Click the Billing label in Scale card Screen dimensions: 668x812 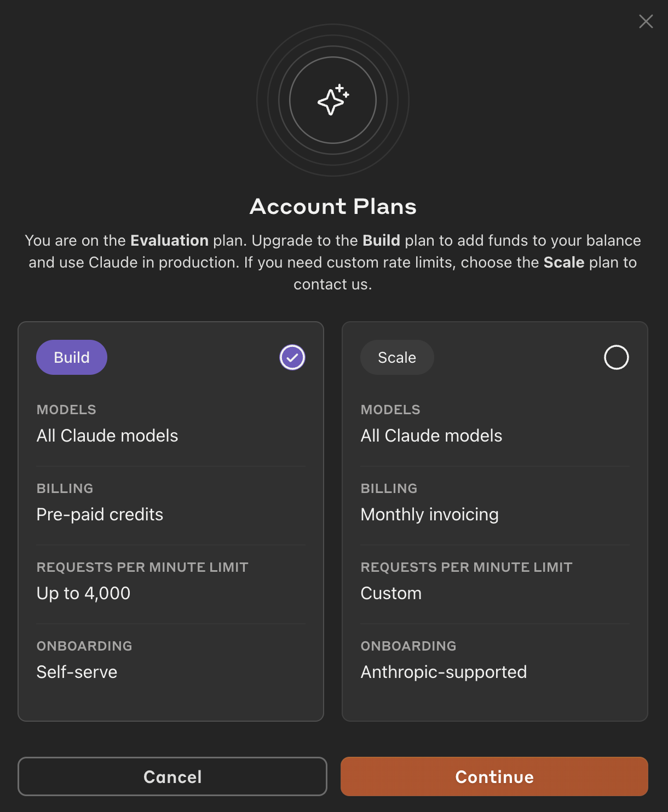pos(389,489)
